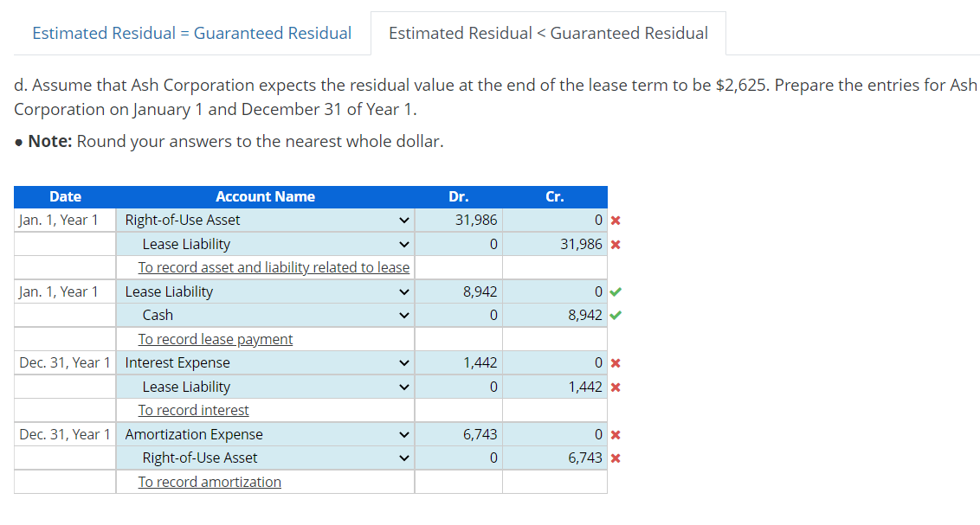
Task: Click the red X beside the 31,986 debit
Action: (x=615, y=221)
